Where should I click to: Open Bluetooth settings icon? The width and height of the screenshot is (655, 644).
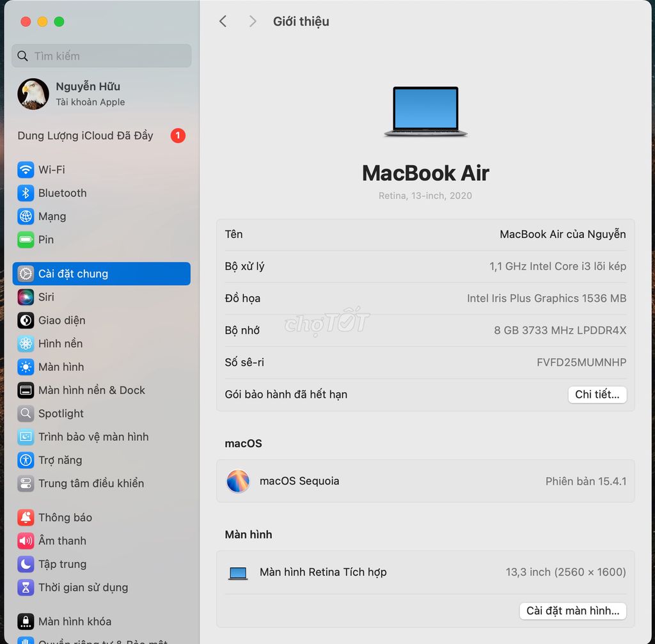[x=26, y=193]
